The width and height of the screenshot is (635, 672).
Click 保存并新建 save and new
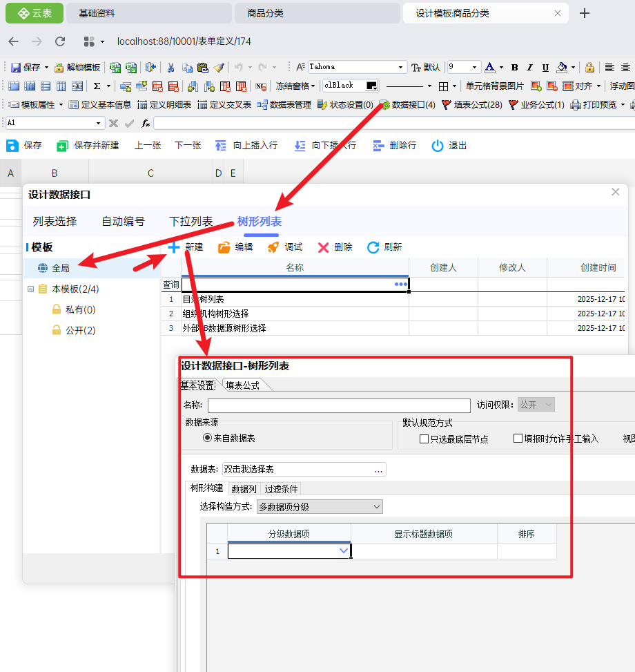pyautogui.click(x=88, y=146)
